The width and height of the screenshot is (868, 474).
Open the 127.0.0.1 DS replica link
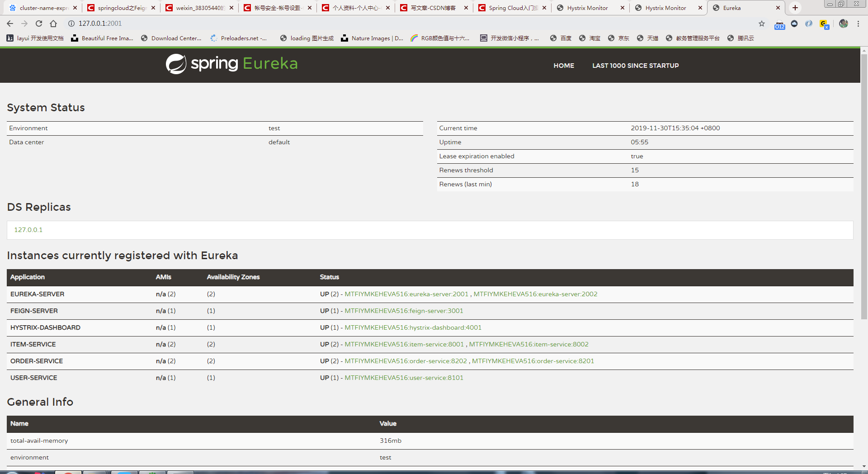(28, 230)
